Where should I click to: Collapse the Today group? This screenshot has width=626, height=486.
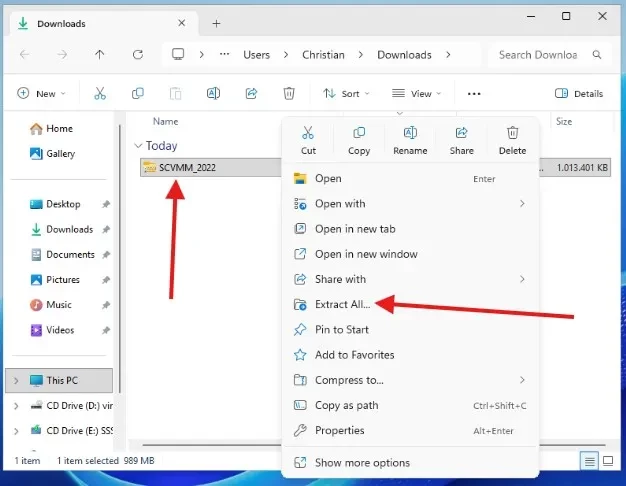(x=138, y=146)
